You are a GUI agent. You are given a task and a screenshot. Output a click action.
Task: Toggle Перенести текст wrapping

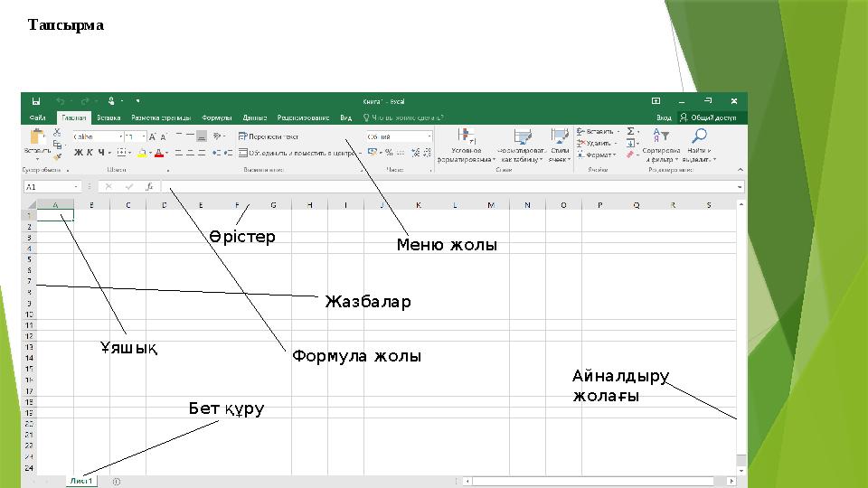(x=269, y=136)
